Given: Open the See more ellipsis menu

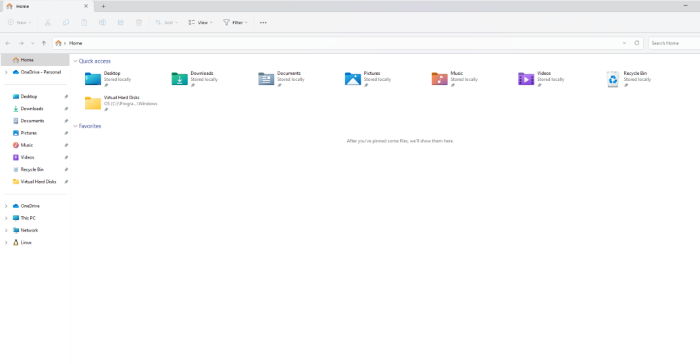Looking at the screenshot, I should click(x=263, y=22).
